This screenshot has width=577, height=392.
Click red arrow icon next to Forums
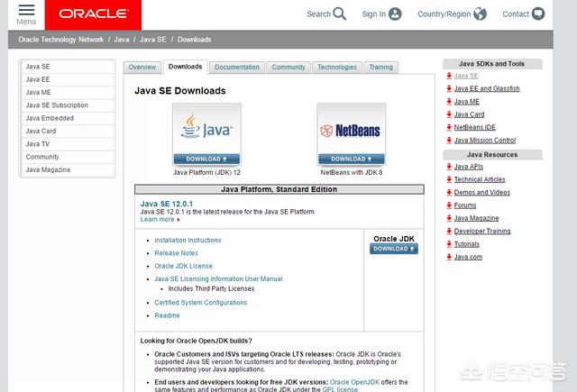(449, 205)
